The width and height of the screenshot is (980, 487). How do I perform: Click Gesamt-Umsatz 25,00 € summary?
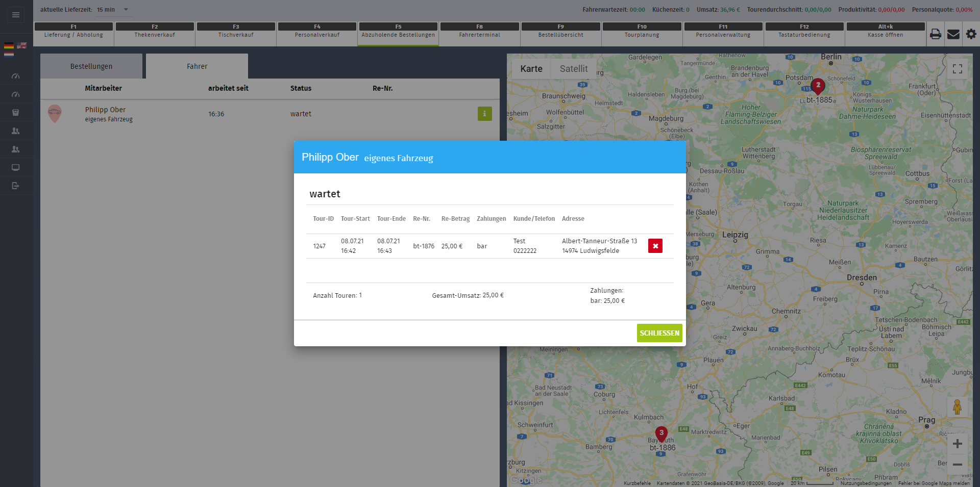click(468, 295)
